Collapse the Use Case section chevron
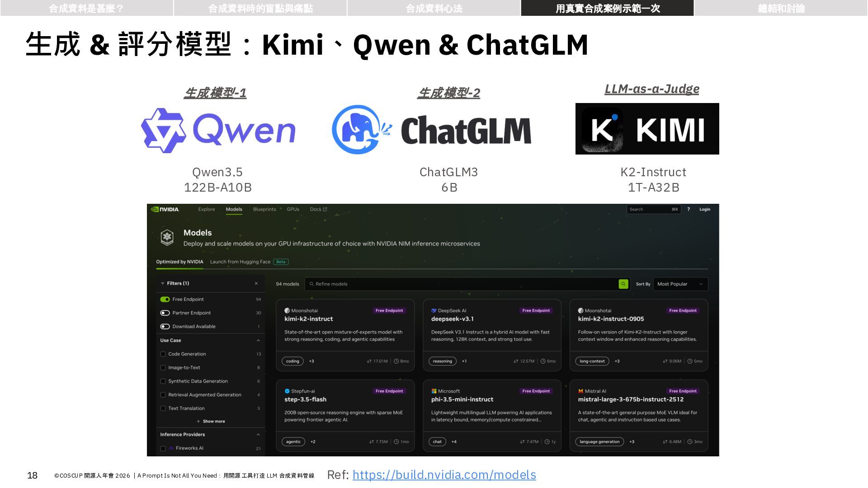868x488 pixels. click(x=258, y=340)
